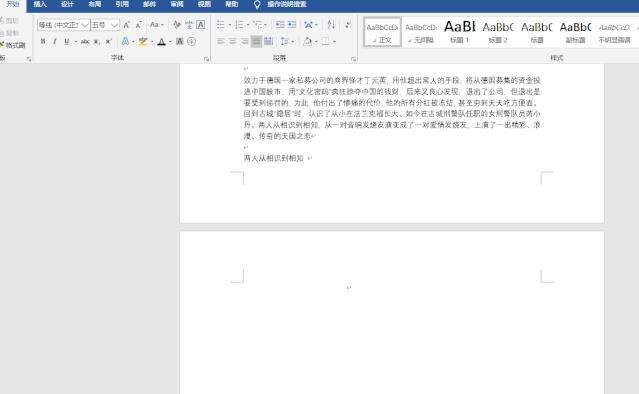Apply text effects with the outlined A icon
Viewport: 639px width, 394px height.
(x=125, y=42)
